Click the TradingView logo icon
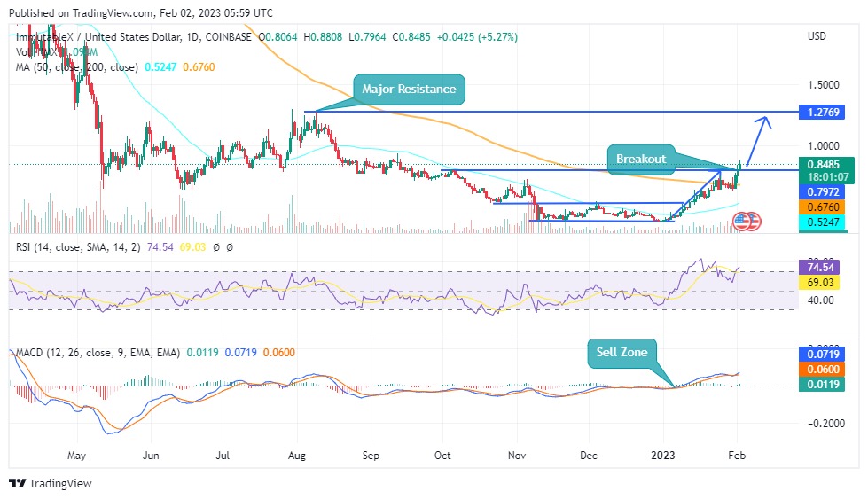The image size is (868, 499). click(17, 484)
